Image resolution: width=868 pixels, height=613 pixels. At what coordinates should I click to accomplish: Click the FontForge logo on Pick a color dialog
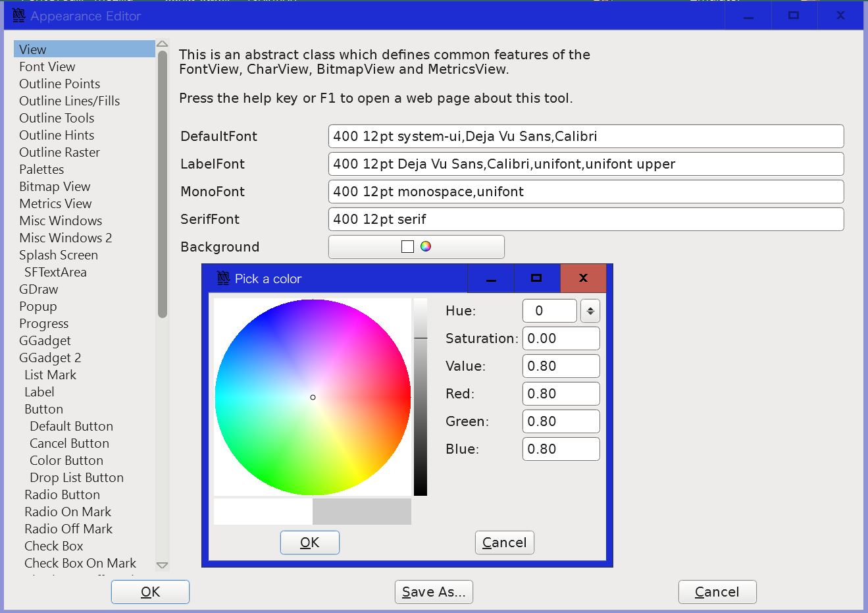coord(224,278)
